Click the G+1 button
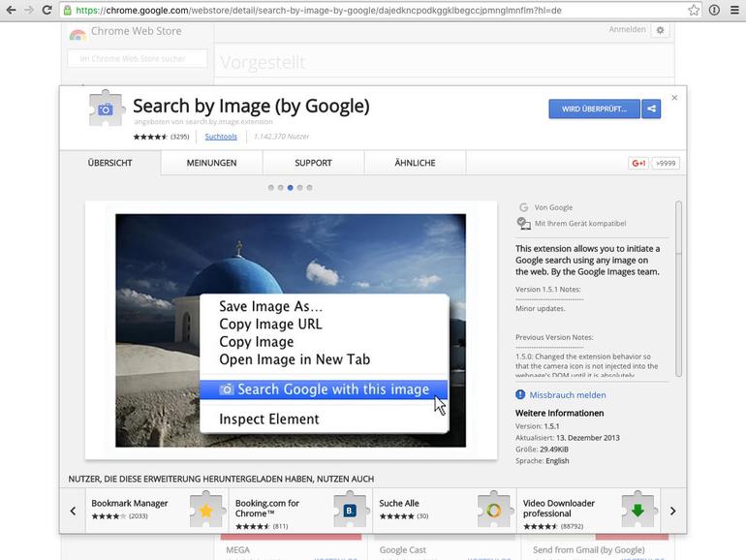 click(x=638, y=163)
